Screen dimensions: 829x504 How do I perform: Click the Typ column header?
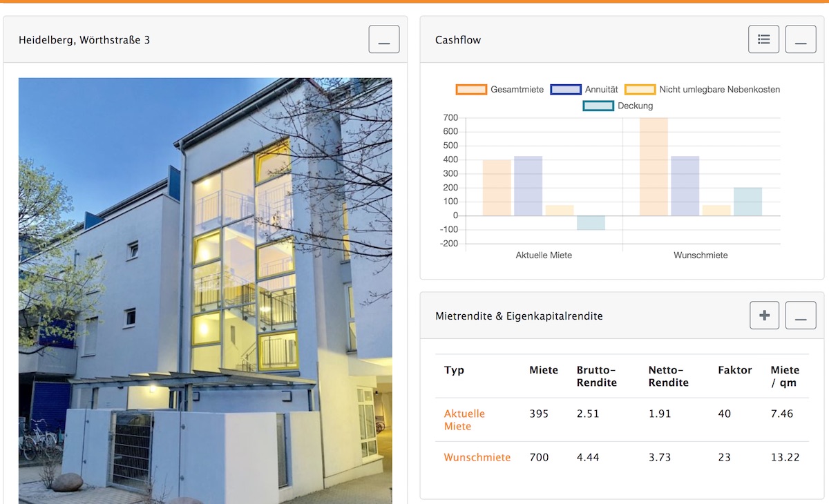click(x=454, y=370)
